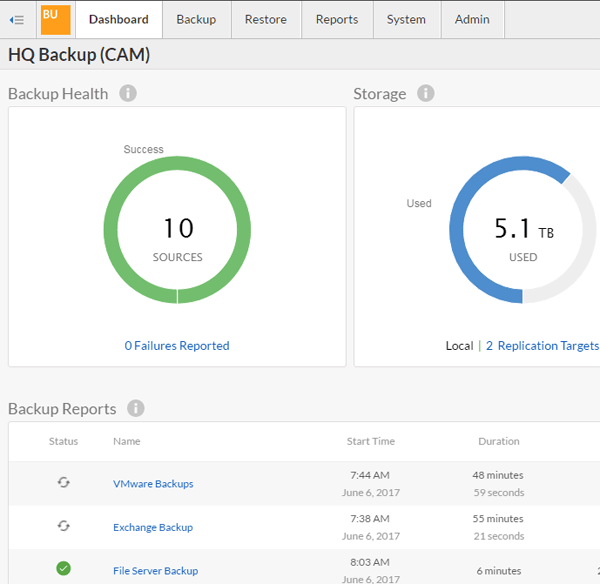Go to the Reports tab
The width and height of the screenshot is (600, 584).
[337, 20]
